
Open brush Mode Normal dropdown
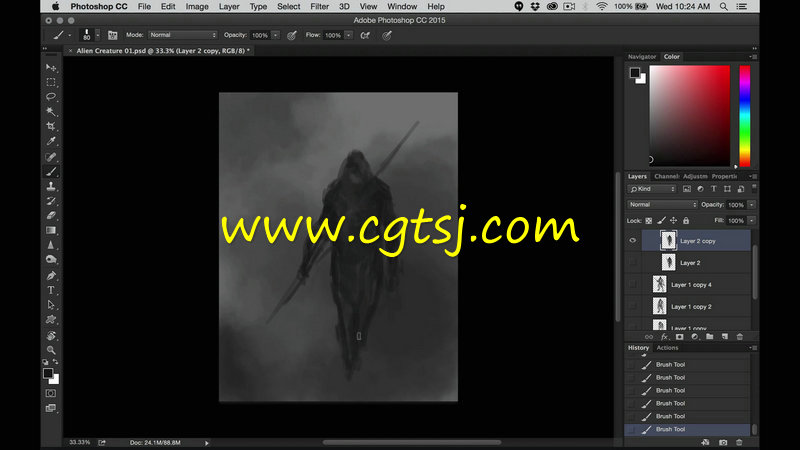click(183, 35)
